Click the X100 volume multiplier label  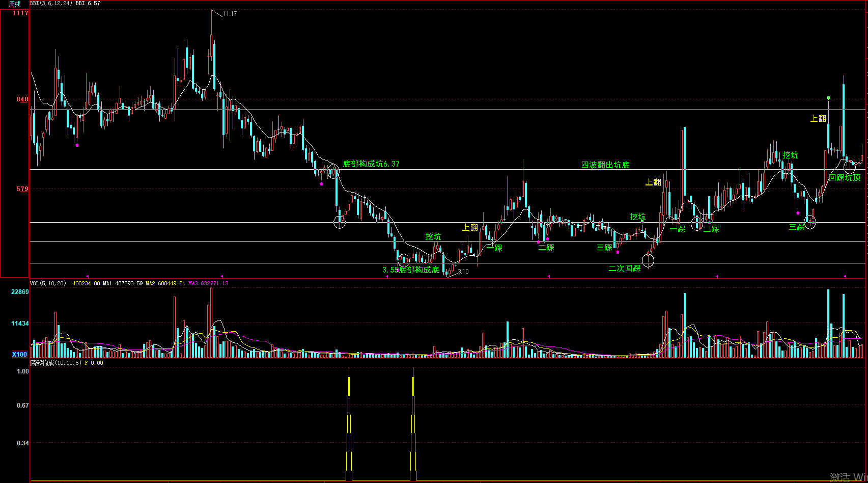click(20, 354)
